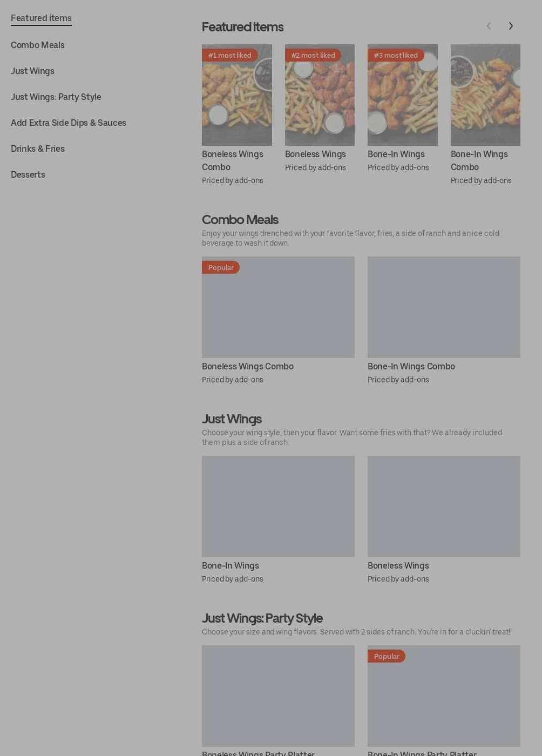Click the next carousel arrow in Featured items
542x756 pixels.
[511, 26]
